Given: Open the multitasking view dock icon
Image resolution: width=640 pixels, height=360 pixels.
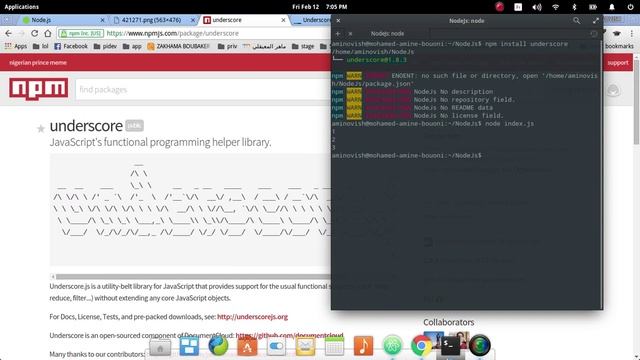Looking at the screenshot, I should tap(189, 346).
